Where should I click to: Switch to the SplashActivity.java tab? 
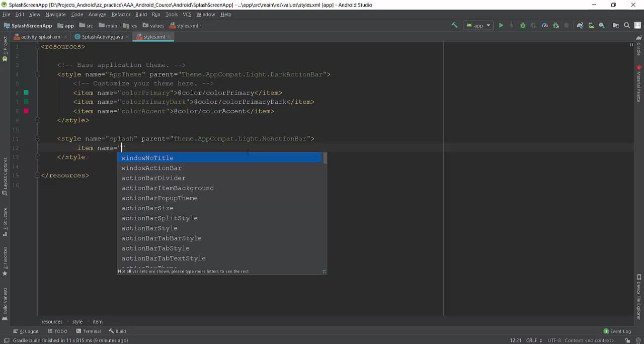coord(102,37)
